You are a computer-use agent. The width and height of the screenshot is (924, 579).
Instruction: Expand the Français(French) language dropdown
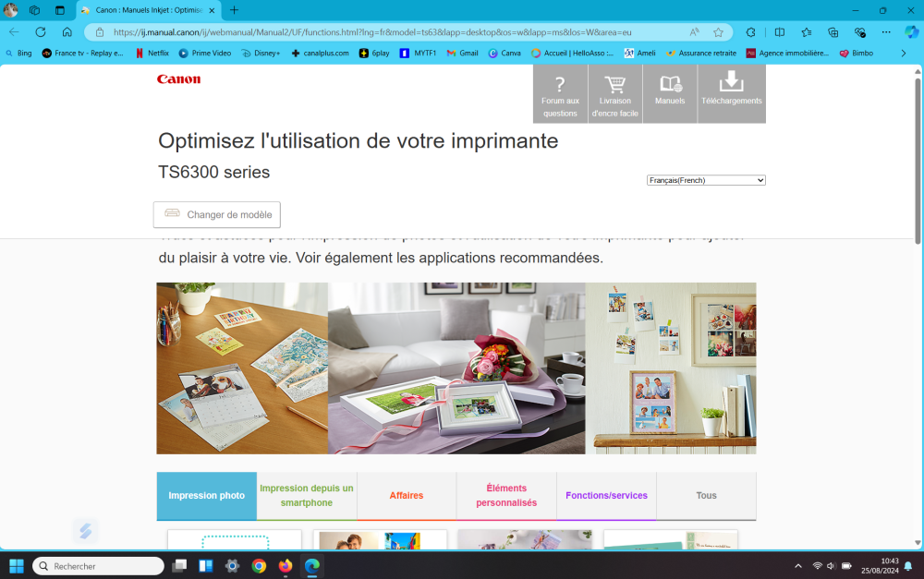[x=706, y=180]
